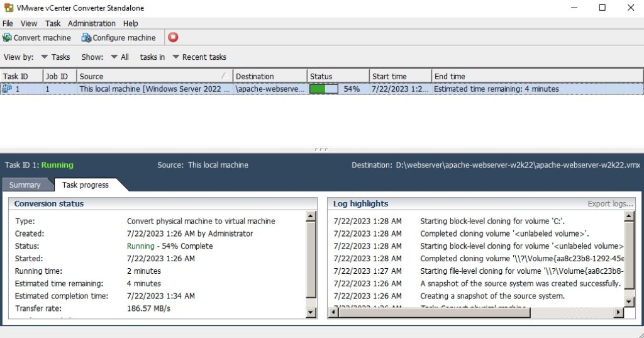The height and width of the screenshot is (338, 644).
Task: Click the task row icon for Task 1
Action: click(x=7, y=89)
